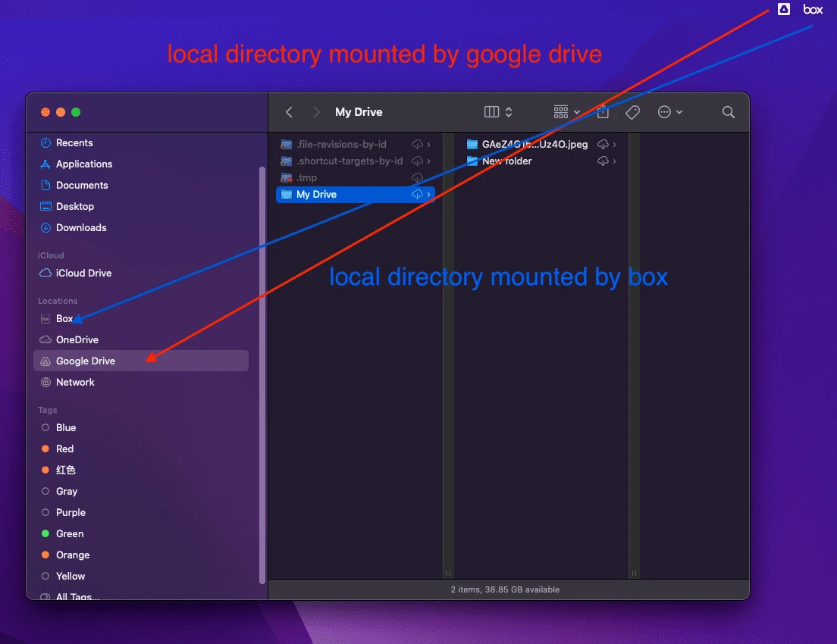Click the OneDrive cloud icon
The width and height of the screenshot is (837, 644).
pos(46,340)
